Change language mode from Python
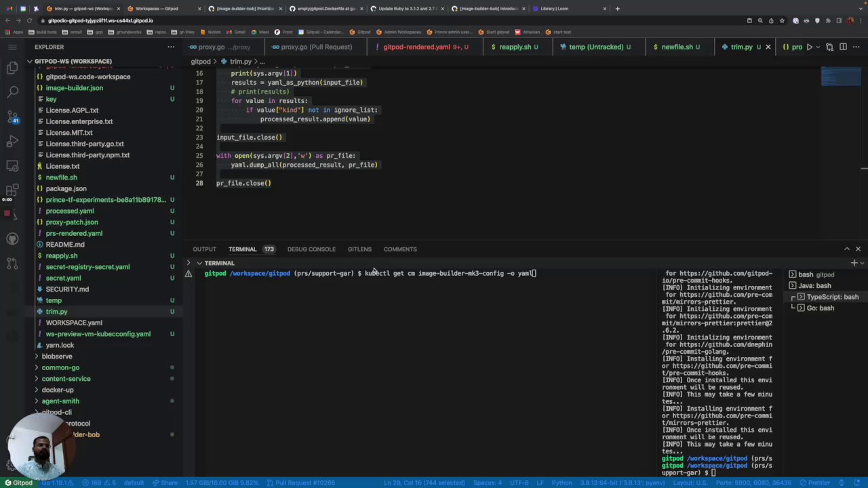This screenshot has height=488, width=868. pos(561,483)
